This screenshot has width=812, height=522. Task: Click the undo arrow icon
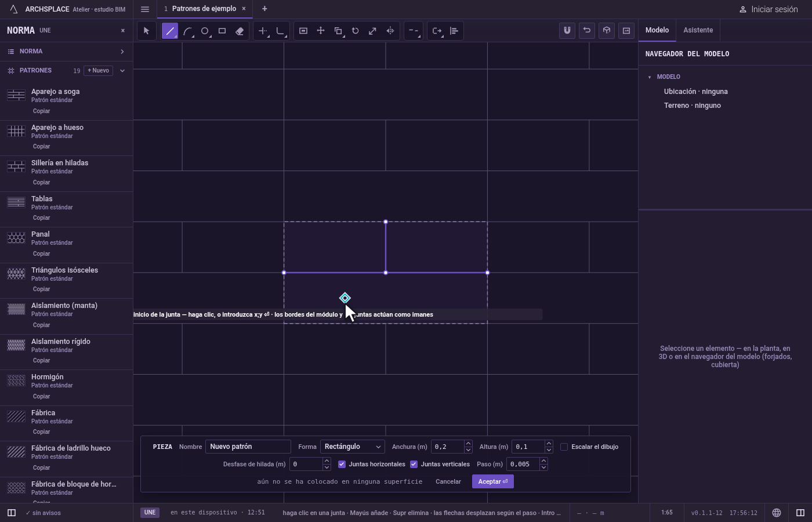click(587, 31)
